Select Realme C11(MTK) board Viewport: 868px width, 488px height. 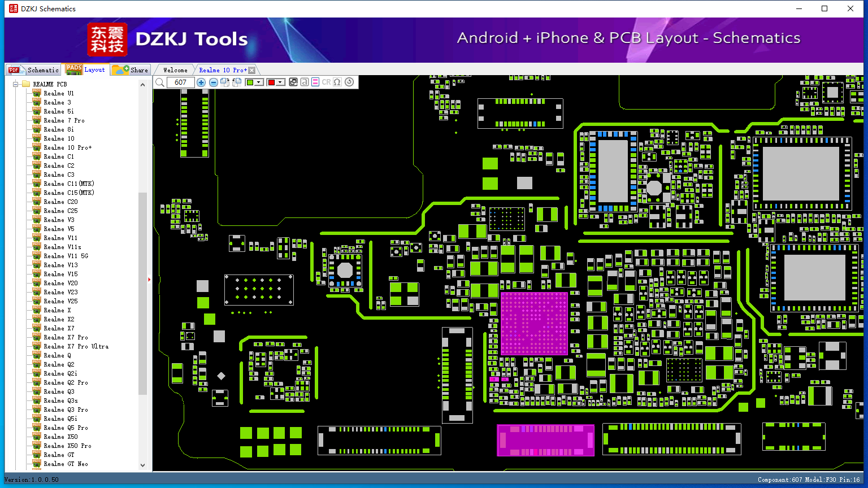click(x=69, y=184)
